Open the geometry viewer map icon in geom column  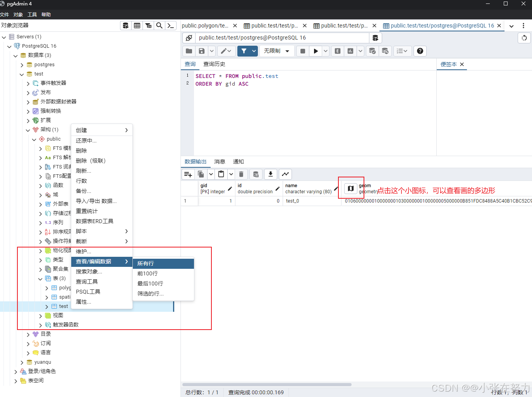350,188
